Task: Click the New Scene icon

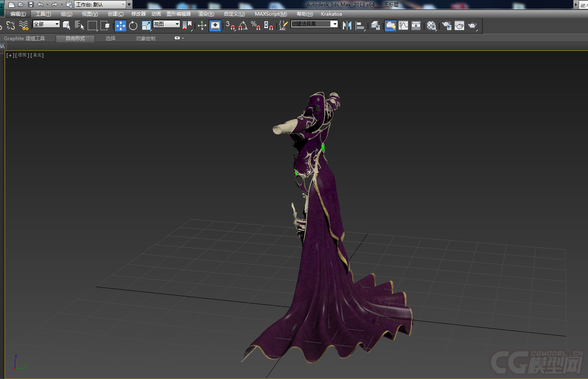Action: 11,4
